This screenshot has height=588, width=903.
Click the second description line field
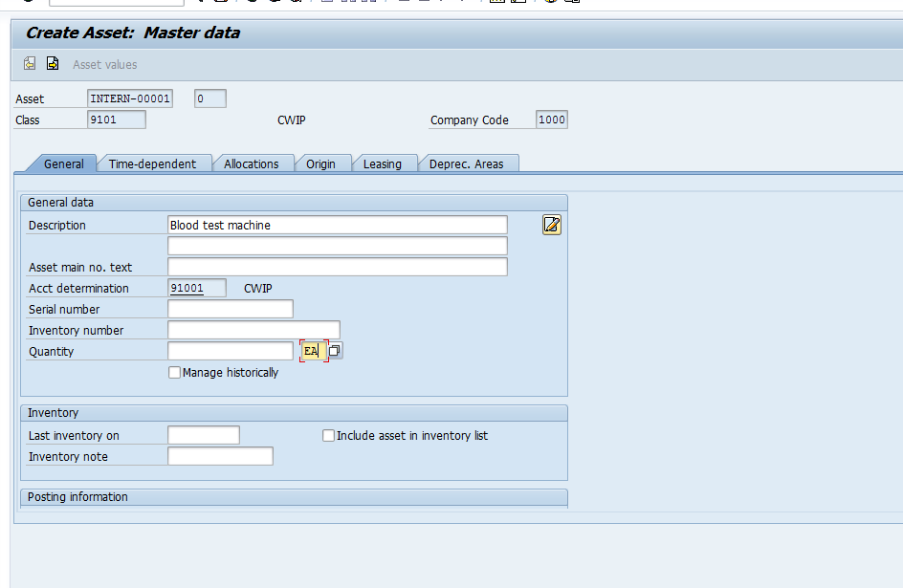[x=338, y=246]
